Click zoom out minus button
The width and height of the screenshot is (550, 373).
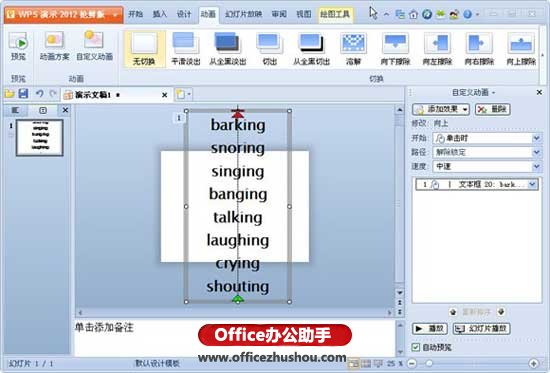[412, 364]
